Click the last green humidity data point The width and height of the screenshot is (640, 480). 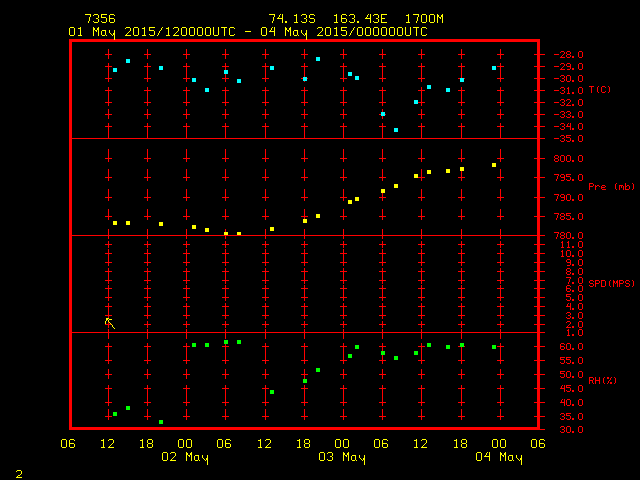(494, 347)
